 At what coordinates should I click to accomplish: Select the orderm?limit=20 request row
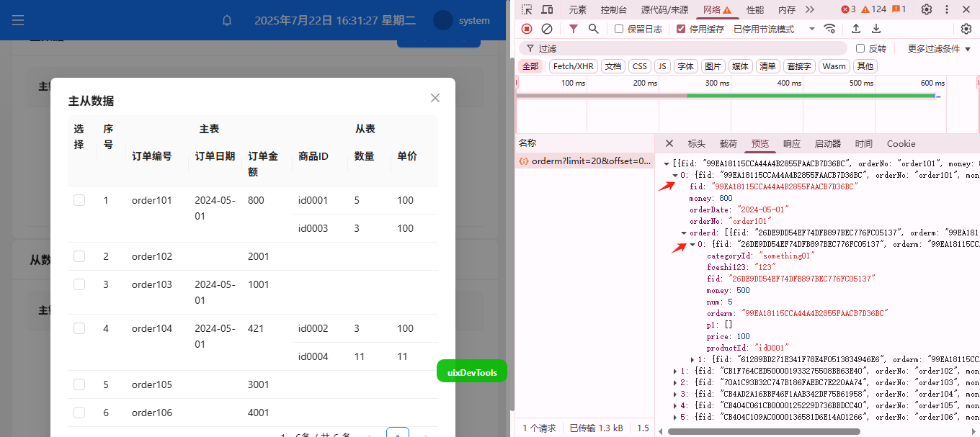coord(584,161)
